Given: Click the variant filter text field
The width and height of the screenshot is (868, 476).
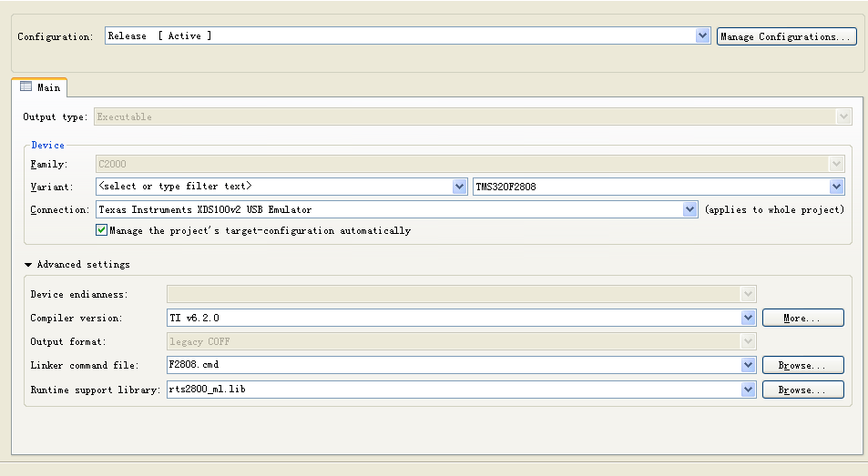Looking at the screenshot, I should [x=273, y=187].
